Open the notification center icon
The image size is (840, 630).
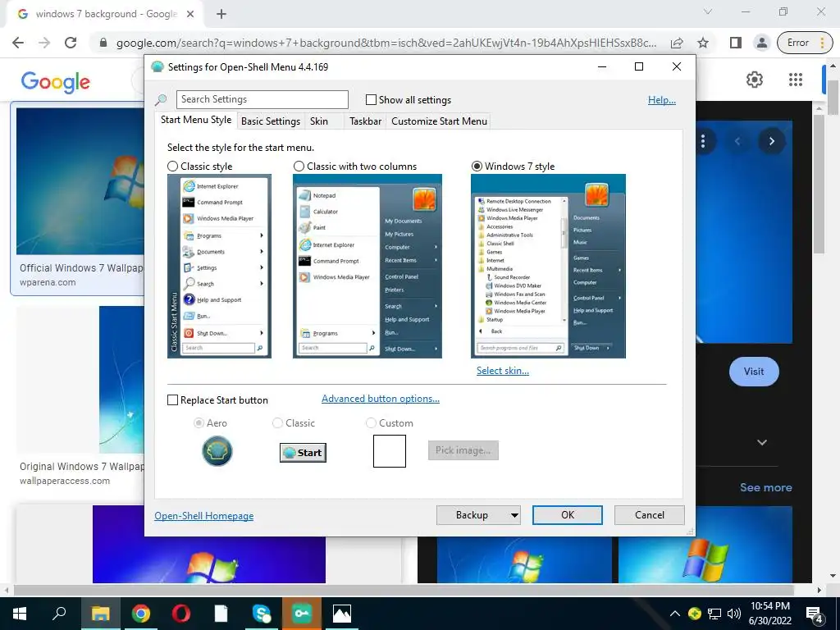815,614
